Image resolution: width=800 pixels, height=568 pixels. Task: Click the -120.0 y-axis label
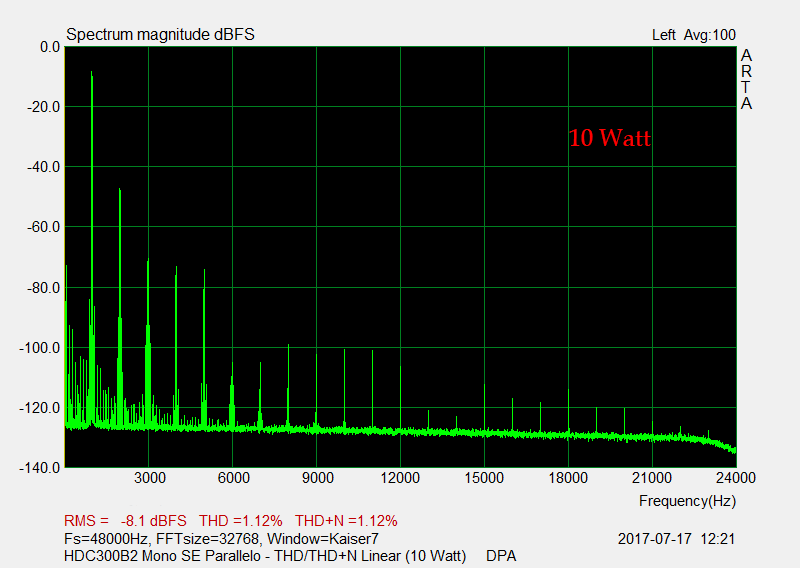(40, 408)
